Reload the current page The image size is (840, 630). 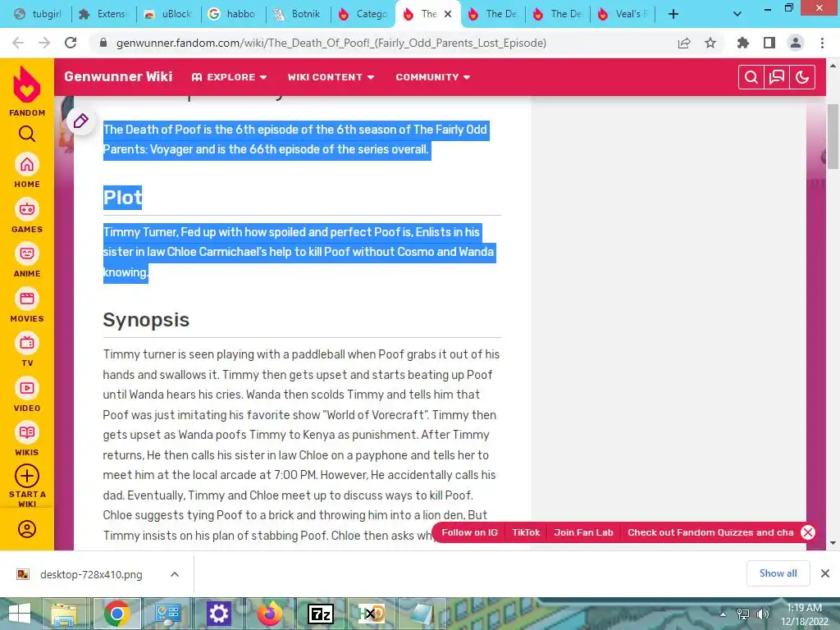click(x=71, y=43)
